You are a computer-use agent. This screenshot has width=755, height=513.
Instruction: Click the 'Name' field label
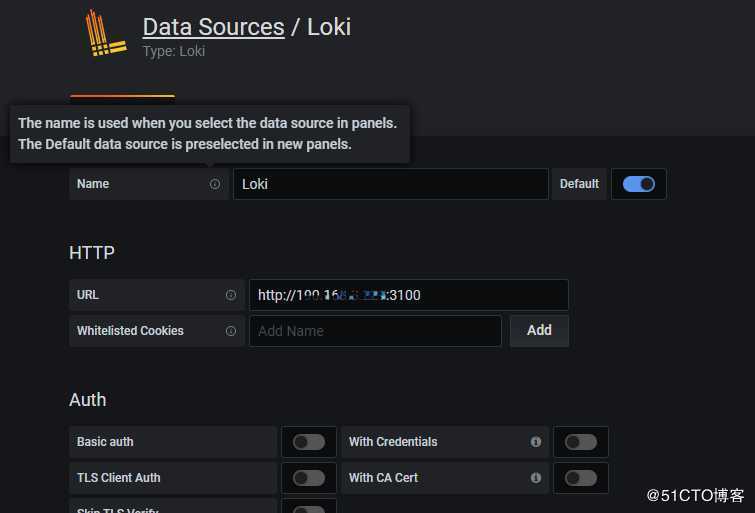tap(93, 184)
